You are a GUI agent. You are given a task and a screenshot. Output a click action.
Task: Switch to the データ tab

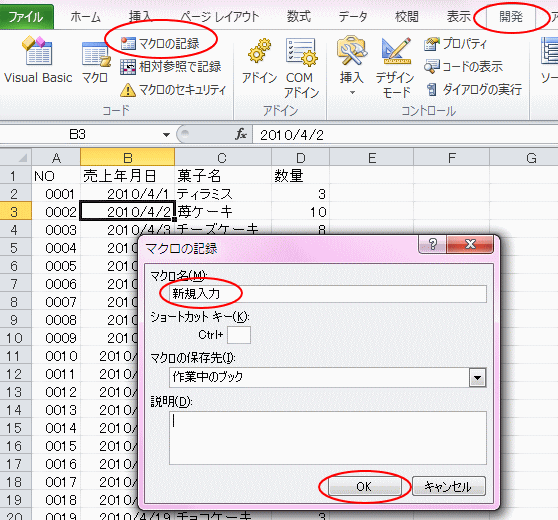pyautogui.click(x=352, y=17)
